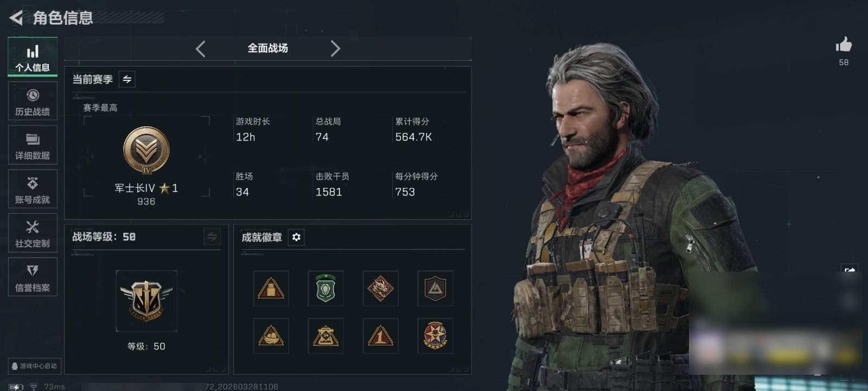Screen dimensions: 868x391
Task: Open the 账号成就 sidebar section
Action: [x=33, y=190]
